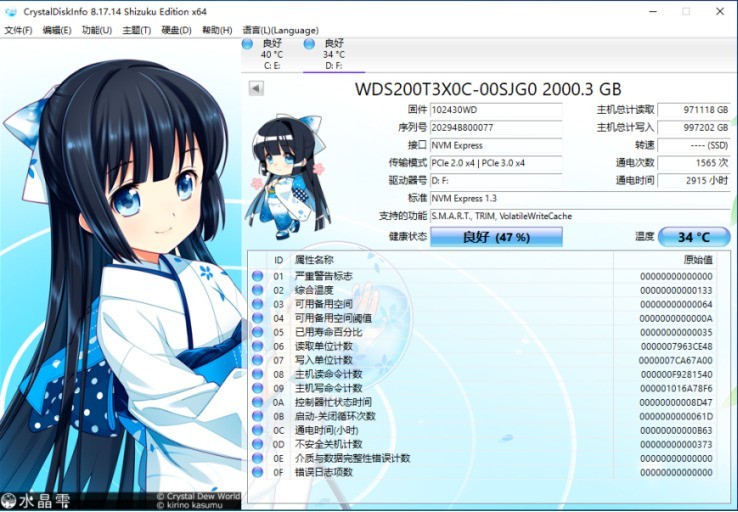Click the 驱动器号 field D: F:
Image resolution: width=738 pixels, height=512 pixels.
tap(496, 181)
